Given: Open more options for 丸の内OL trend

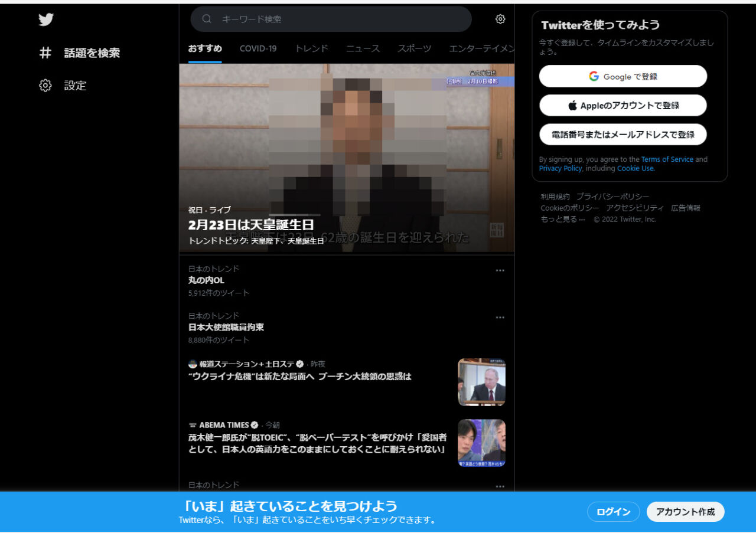Looking at the screenshot, I should click(500, 270).
